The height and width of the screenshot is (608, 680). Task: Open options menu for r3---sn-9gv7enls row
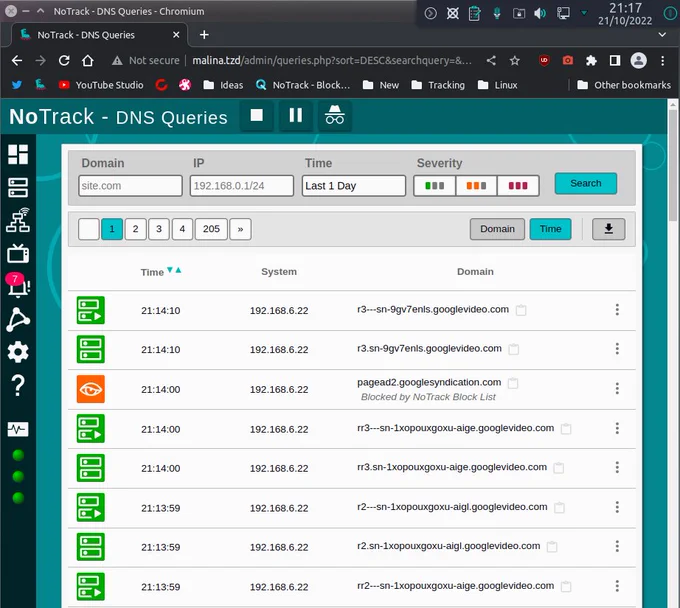(x=617, y=310)
